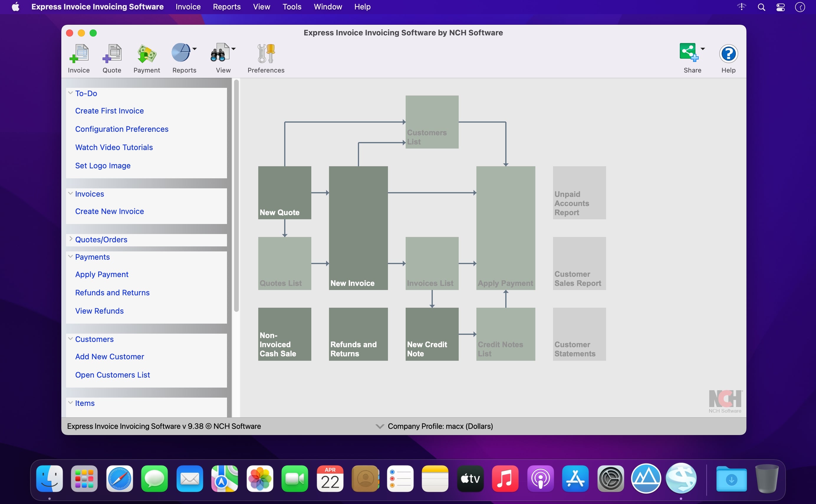Open Finder from the Dock
This screenshot has width=816, height=504.
(49, 479)
